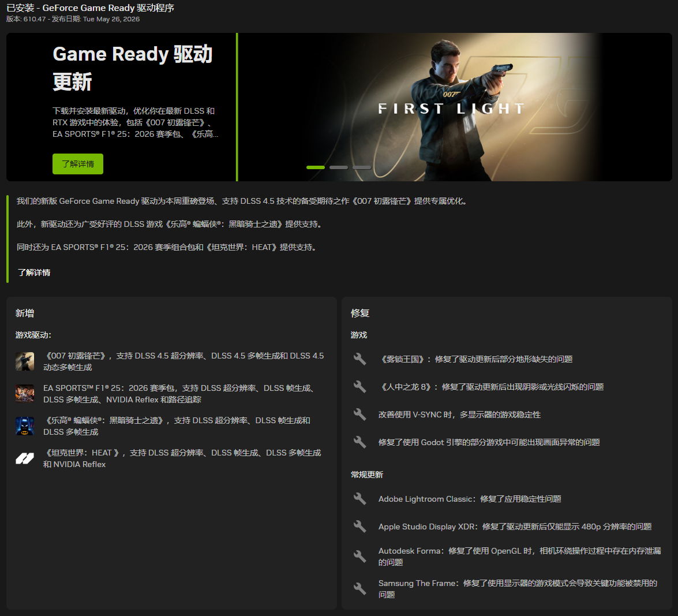Click the Godot 引擎 display issue fix text

click(489, 442)
